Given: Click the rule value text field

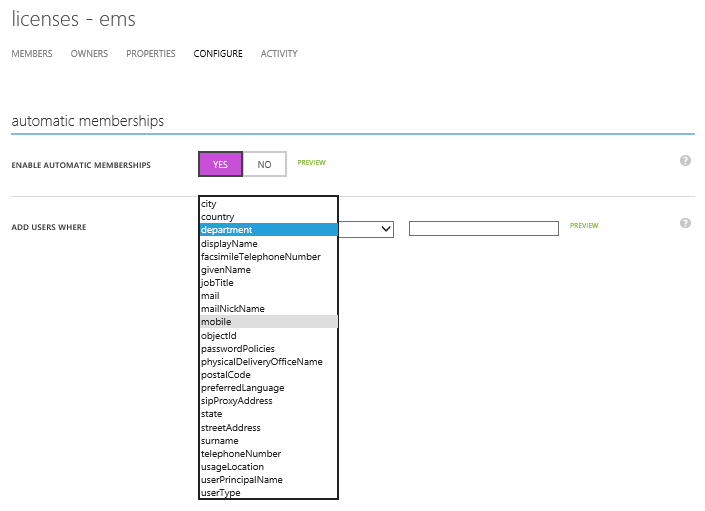Looking at the screenshot, I should point(483,229).
